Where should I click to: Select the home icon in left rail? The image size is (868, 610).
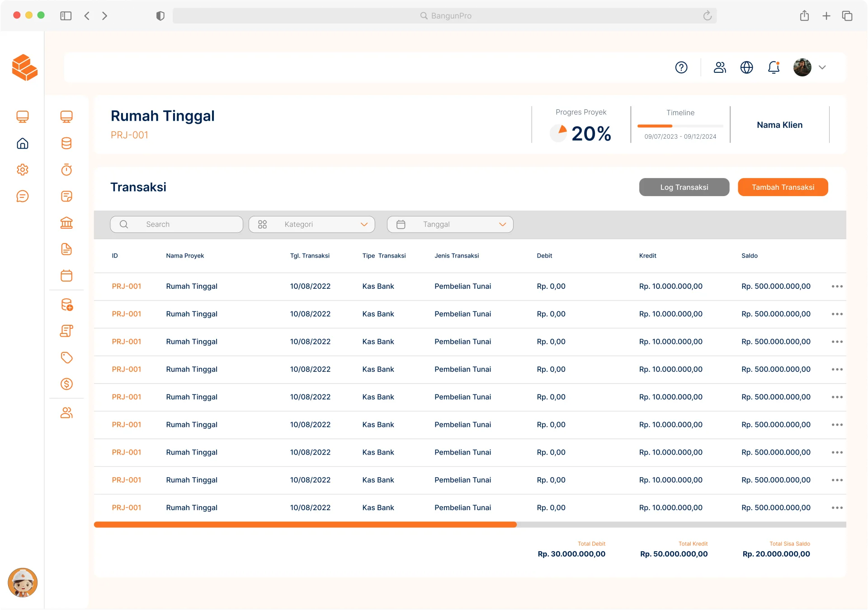tap(23, 144)
